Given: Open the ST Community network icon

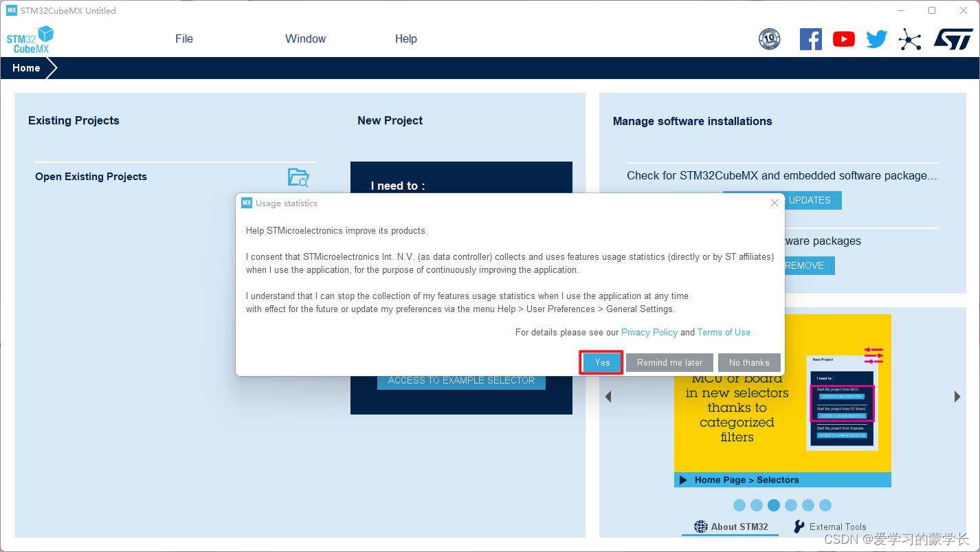Looking at the screenshot, I should pyautogui.click(x=910, y=39).
